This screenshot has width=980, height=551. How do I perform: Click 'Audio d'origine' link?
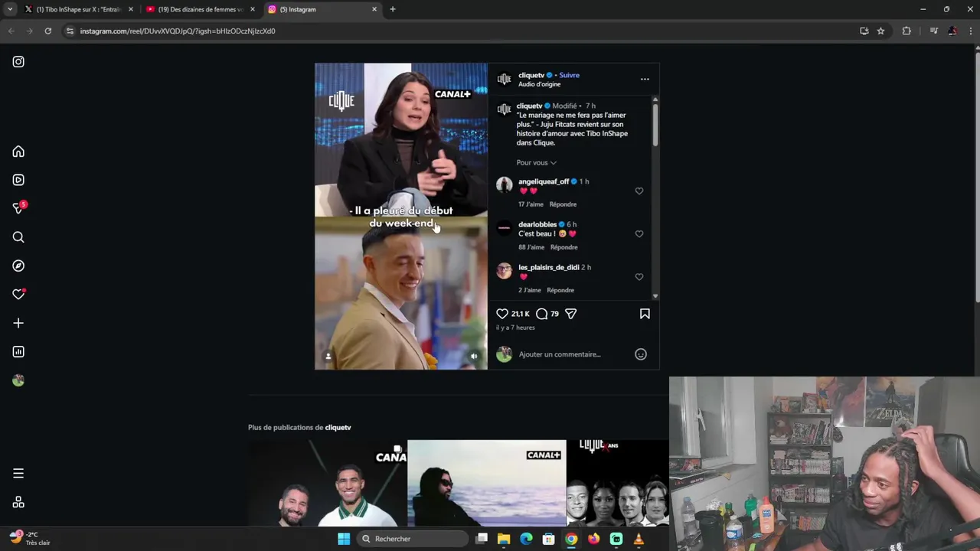point(539,84)
